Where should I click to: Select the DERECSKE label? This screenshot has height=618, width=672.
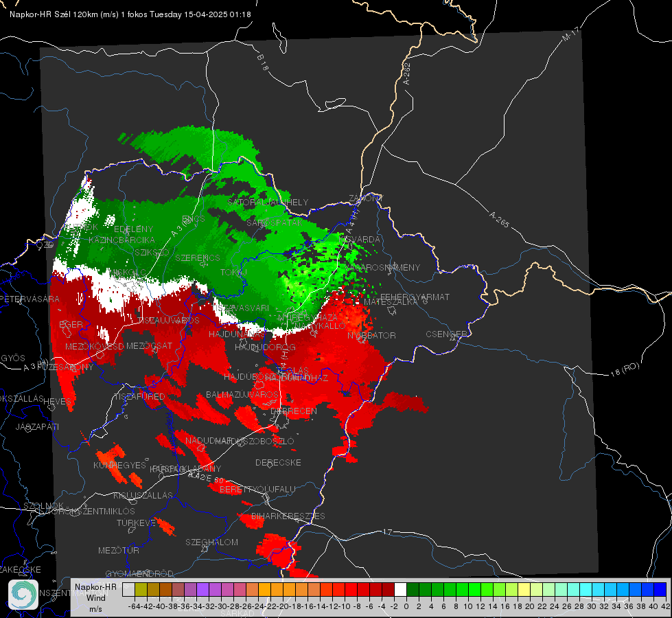coord(278,463)
